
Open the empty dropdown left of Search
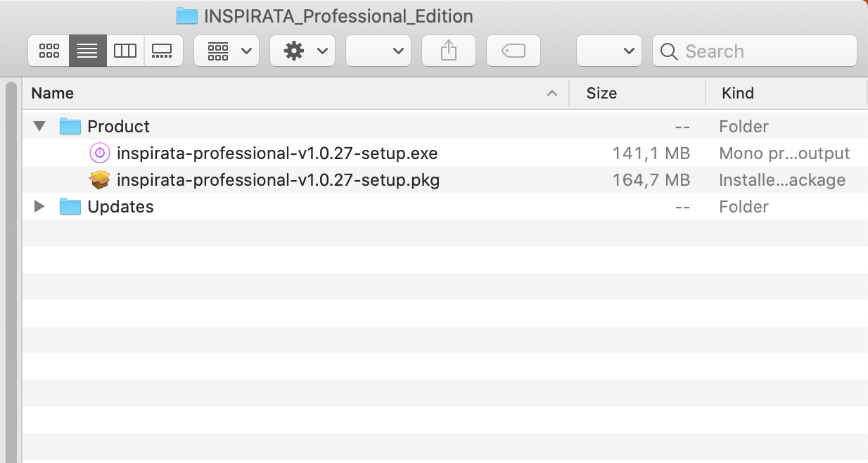pyautogui.click(x=609, y=51)
